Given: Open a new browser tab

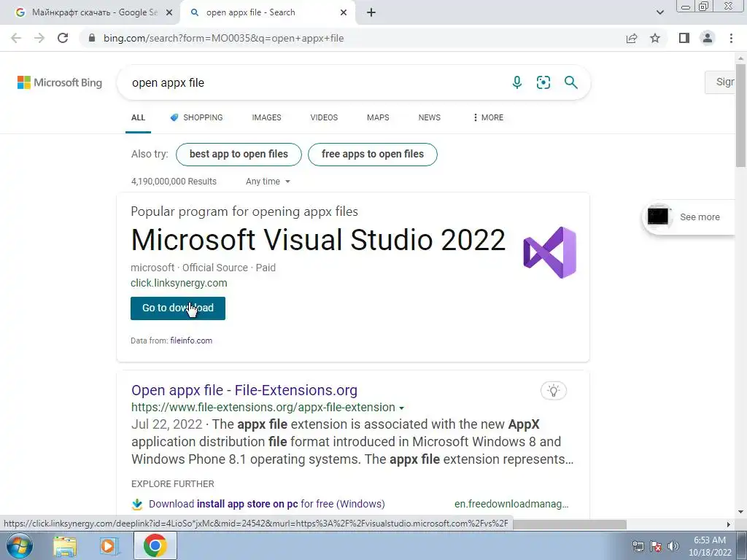Looking at the screenshot, I should point(371,13).
